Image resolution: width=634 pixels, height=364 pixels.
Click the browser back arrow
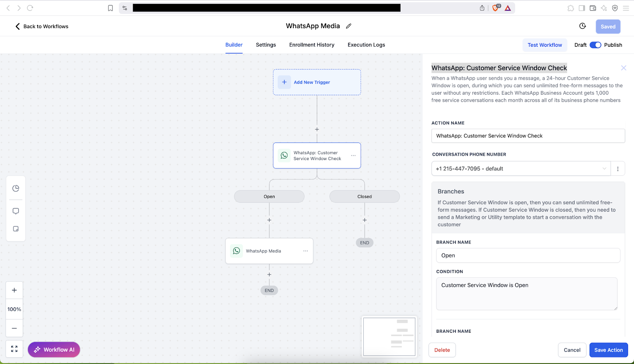click(8, 8)
